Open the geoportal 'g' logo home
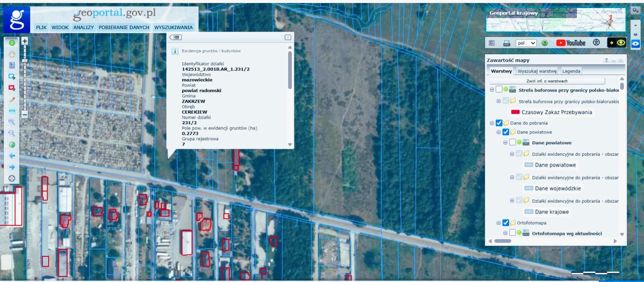The height and width of the screenshot is (282, 644). click(17, 20)
